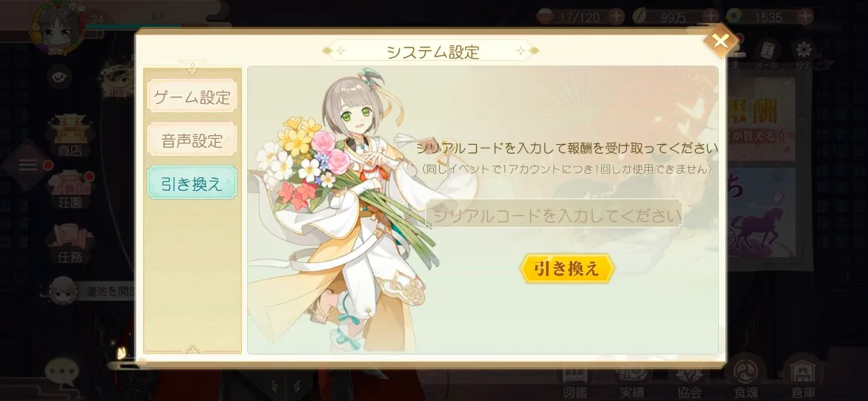Open the 食魂 icon in bottom bar

[x=745, y=376]
